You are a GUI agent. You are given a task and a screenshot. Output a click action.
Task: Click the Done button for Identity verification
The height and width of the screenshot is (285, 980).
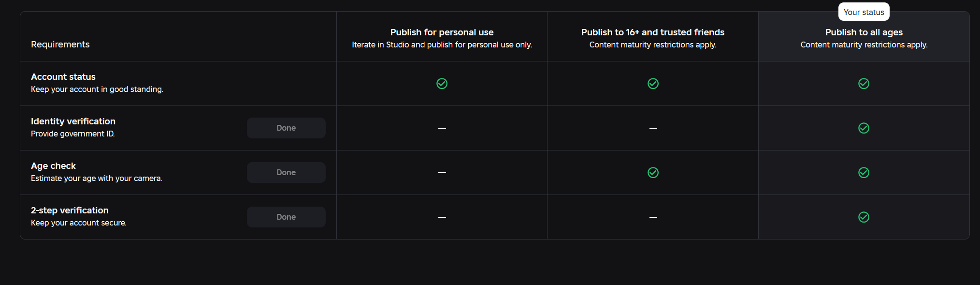tap(286, 128)
